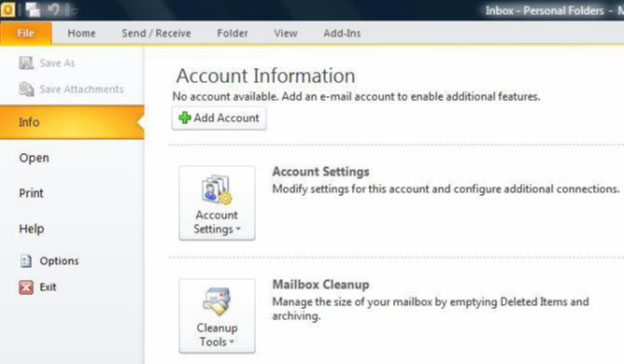The image size is (624, 364).
Task: Click the 'No account available' message text
Action: click(356, 97)
